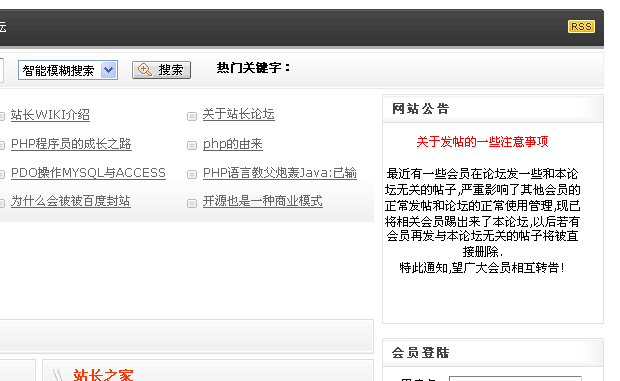Select the 智能模糊搜索 search mode box

click(68, 70)
